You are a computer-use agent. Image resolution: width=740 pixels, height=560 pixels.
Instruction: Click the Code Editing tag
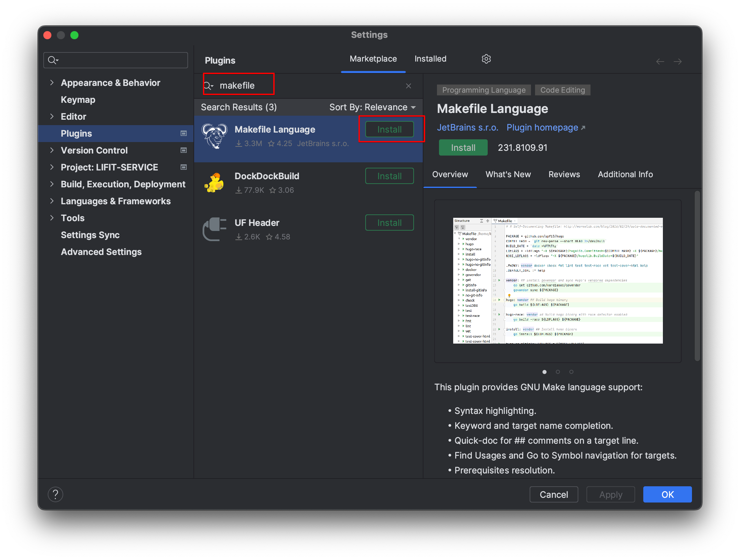click(562, 90)
